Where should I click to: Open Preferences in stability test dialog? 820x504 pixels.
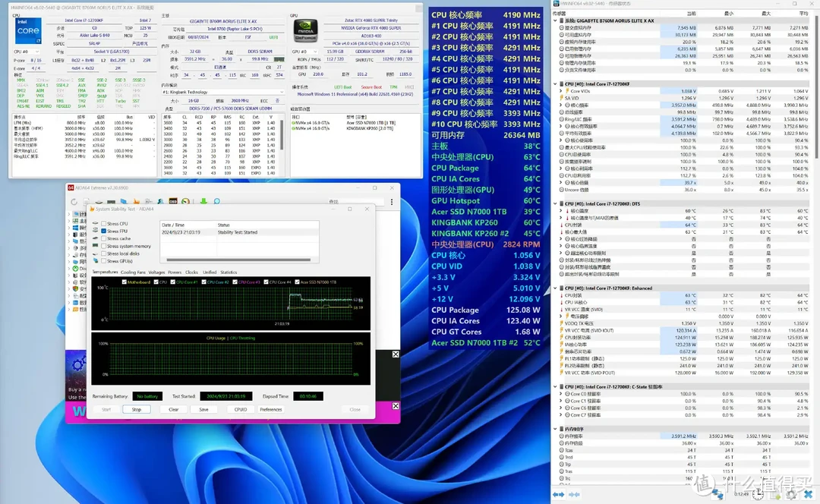pos(271,409)
